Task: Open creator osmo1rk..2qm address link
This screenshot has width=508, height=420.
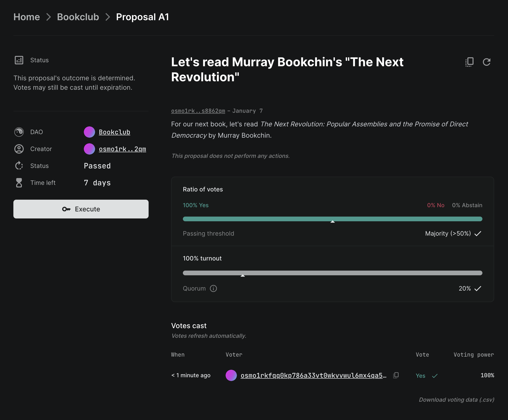Action: pyautogui.click(x=122, y=149)
